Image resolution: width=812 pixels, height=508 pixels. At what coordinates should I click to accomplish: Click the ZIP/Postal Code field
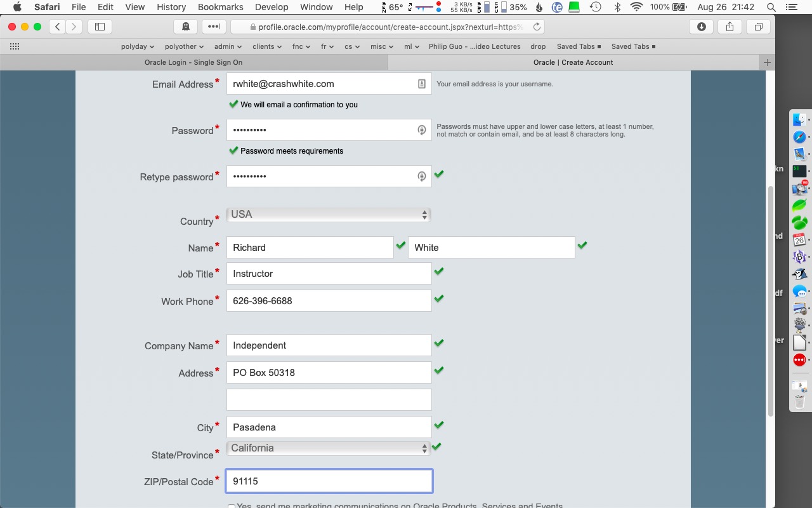(329, 481)
